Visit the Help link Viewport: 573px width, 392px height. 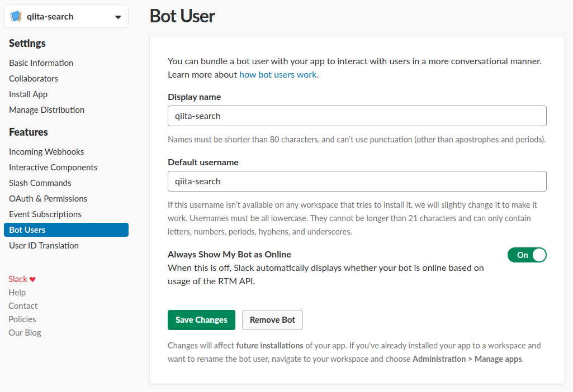(x=17, y=293)
